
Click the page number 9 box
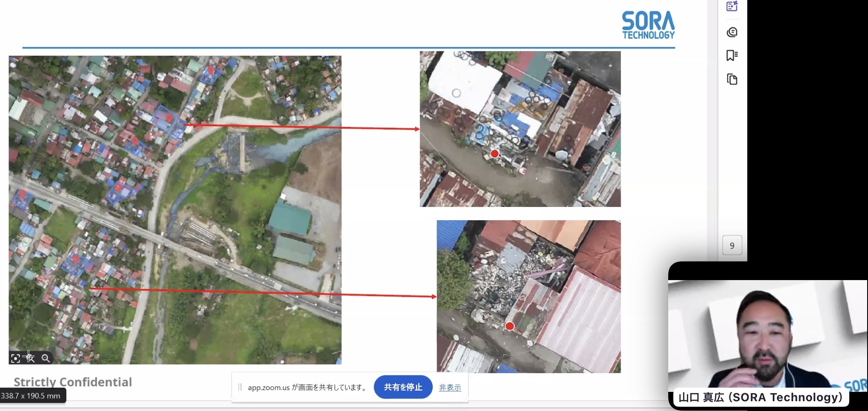tap(732, 245)
